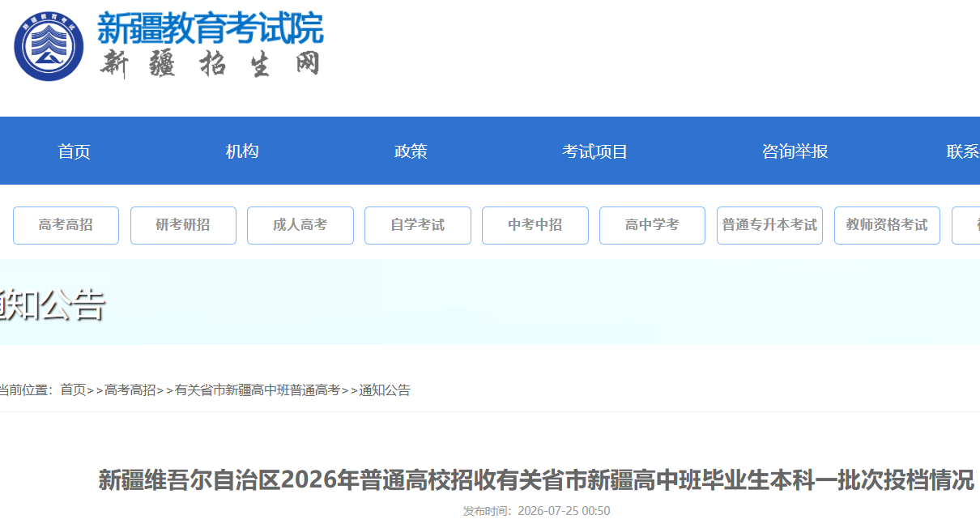Image resolution: width=980 pixels, height=528 pixels.
Task: Open the 成人高考 category button
Action: [x=300, y=225]
